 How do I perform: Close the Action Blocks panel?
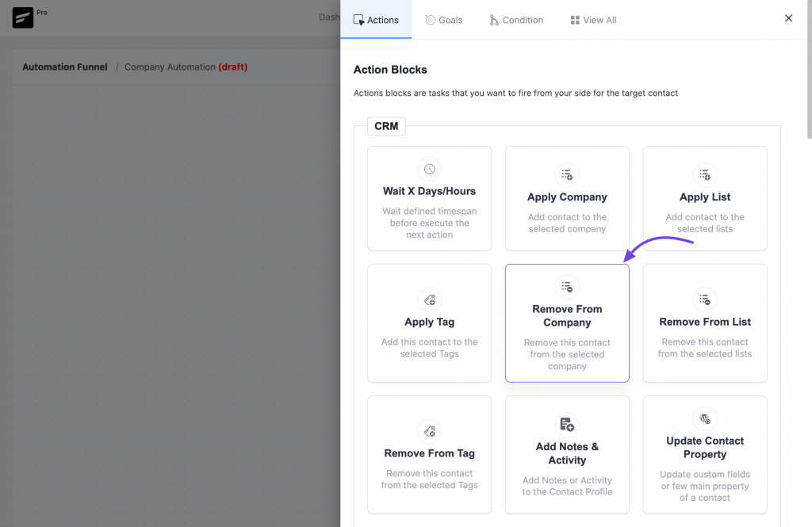[x=788, y=17]
